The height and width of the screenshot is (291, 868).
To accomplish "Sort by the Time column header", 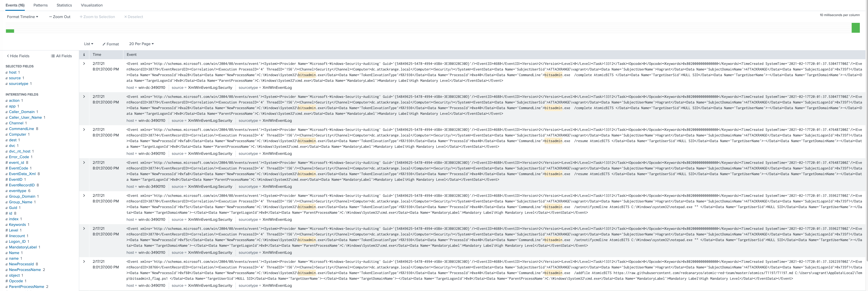I will (97, 54).
